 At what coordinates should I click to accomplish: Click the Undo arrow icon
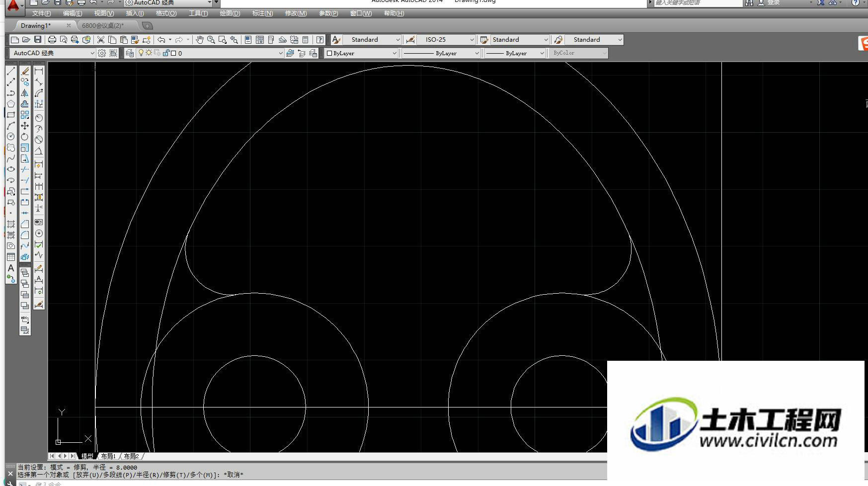161,40
